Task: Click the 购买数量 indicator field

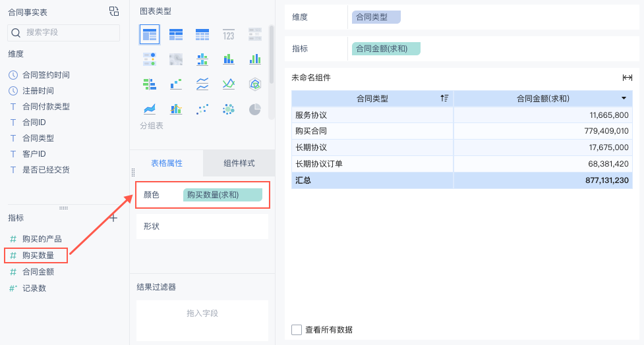Action: tap(38, 255)
